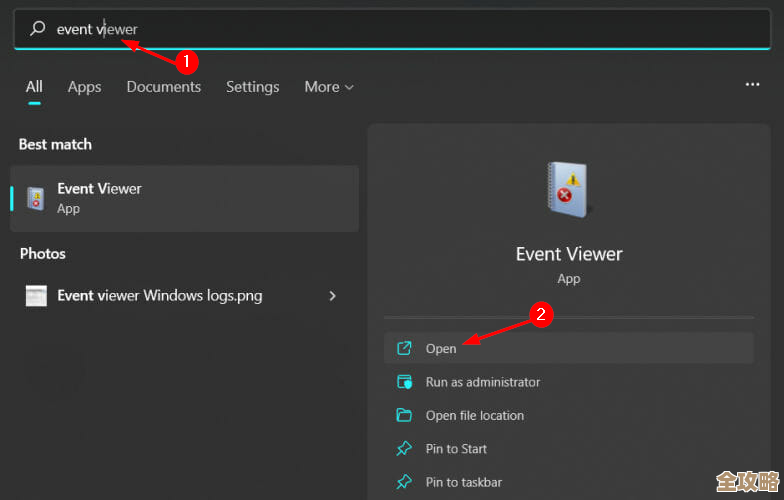Click the image thumbnail under Photos
This screenshot has width=784, height=500.
click(36, 296)
